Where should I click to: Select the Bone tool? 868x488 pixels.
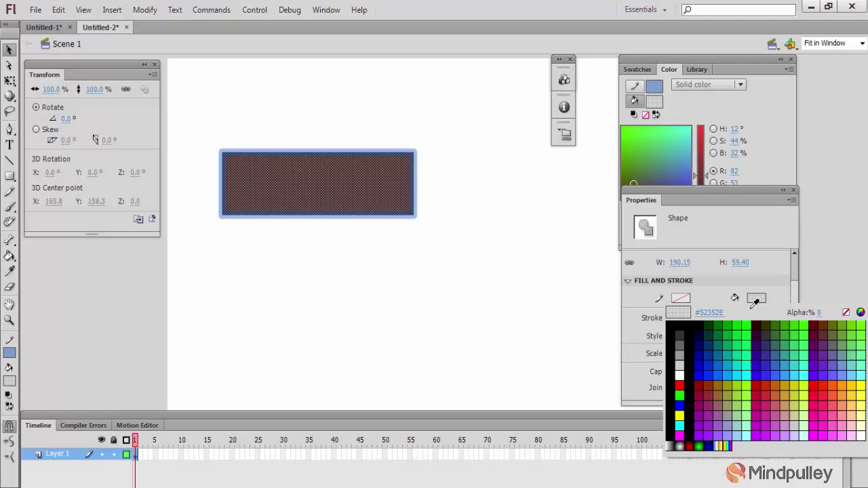(x=9, y=240)
